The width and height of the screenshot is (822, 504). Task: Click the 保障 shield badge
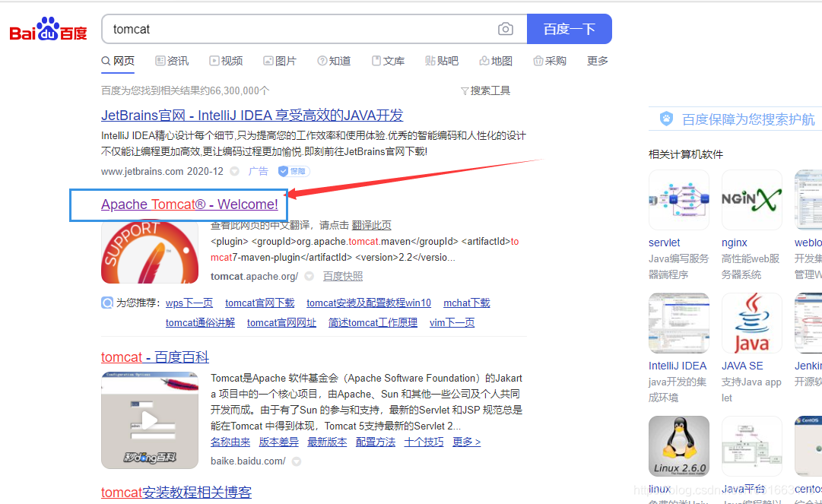tap(294, 171)
